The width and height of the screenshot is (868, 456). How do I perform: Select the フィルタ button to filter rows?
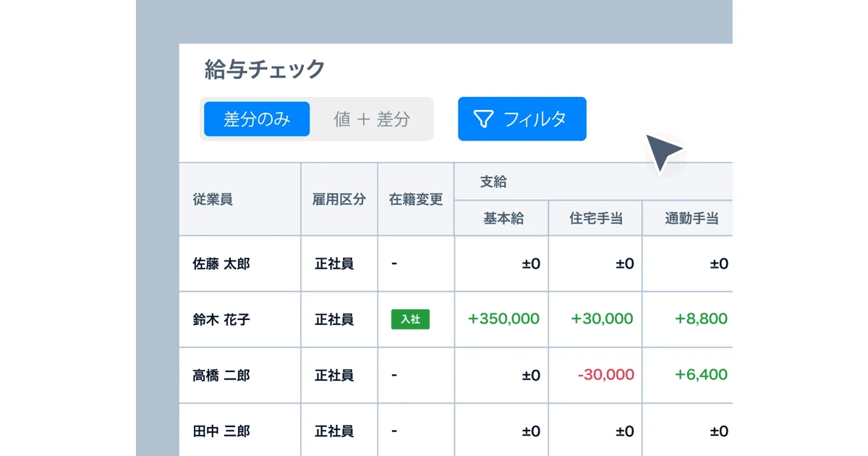point(522,119)
